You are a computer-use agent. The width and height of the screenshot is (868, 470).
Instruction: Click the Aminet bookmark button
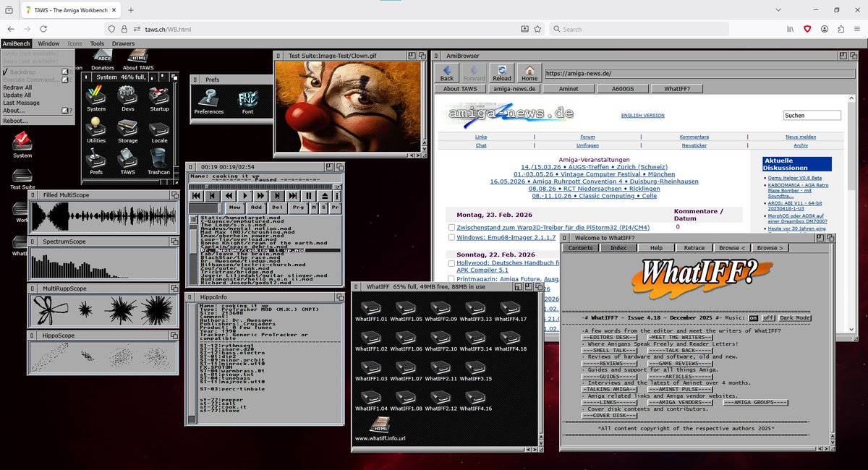(x=569, y=89)
